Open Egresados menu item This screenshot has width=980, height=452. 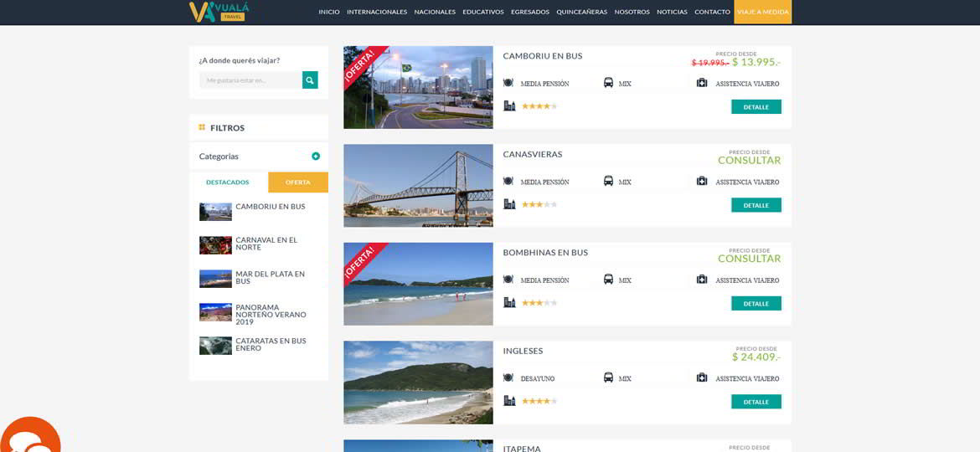[x=530, y=12]
